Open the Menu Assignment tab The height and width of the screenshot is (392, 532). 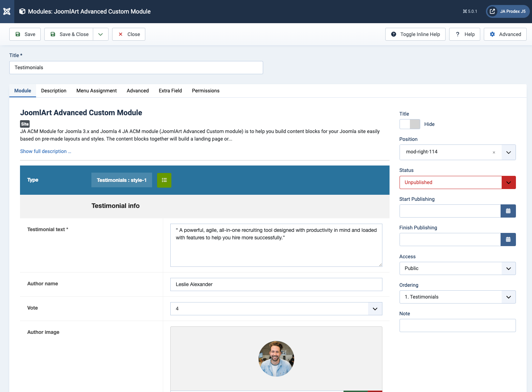[x=96, y=91]
